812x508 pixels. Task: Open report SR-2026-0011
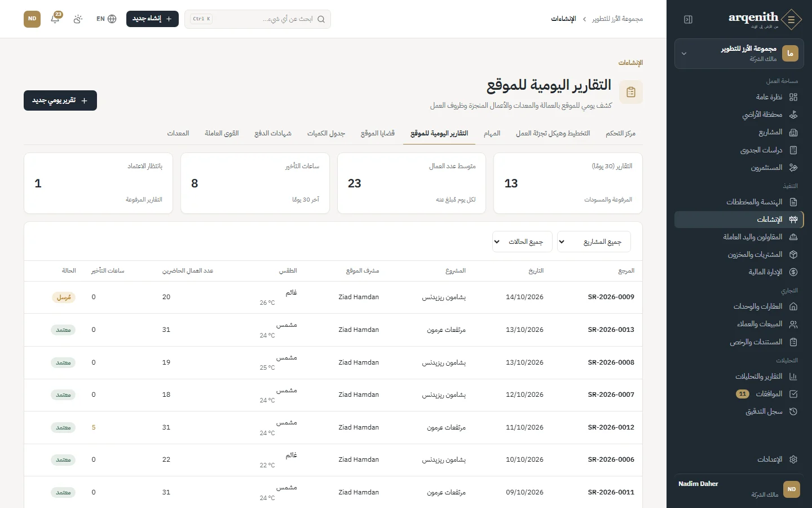[x=611, y=492]
